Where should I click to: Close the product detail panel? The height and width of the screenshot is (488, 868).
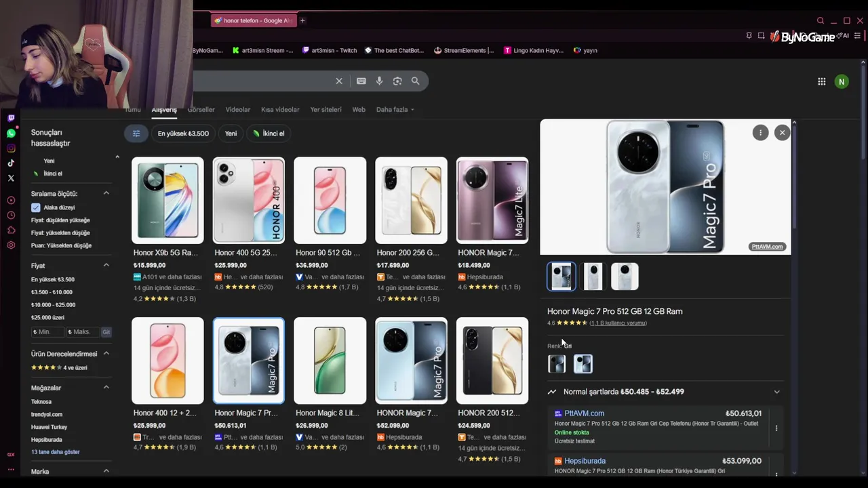[x=782, y=133]
